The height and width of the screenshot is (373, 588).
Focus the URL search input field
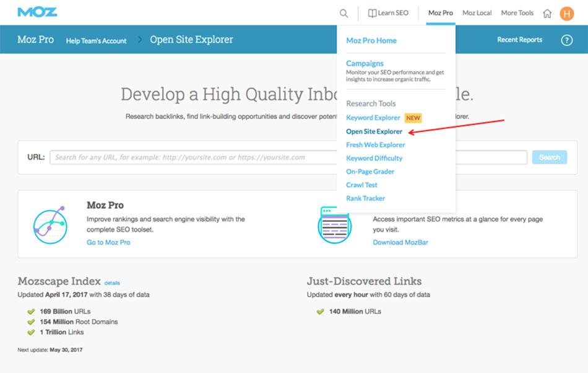(288, 157)
